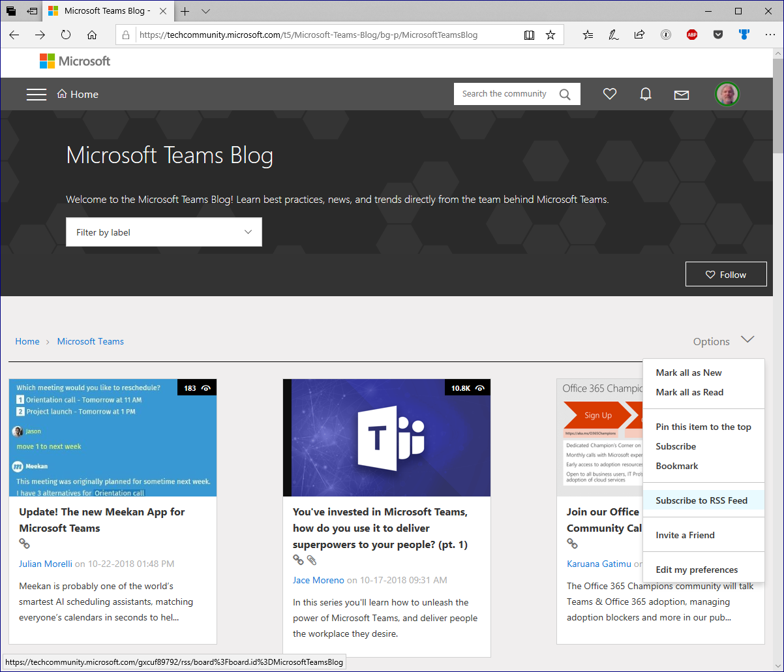Screen dimensions: 784x672
Task: Click the Adblock Plus extension icon
Action: tap(691, 34)
